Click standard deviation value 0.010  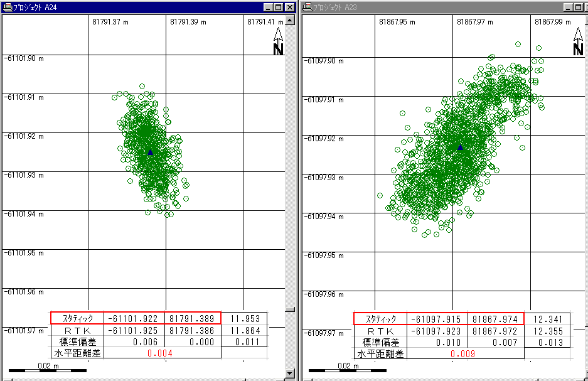[448, 343]
